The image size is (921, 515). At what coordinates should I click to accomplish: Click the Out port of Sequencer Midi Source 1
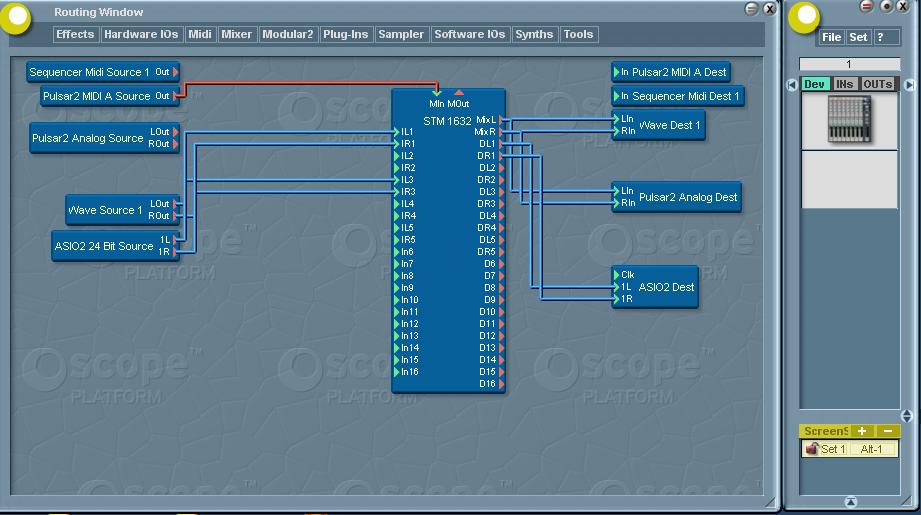point(175,72)
